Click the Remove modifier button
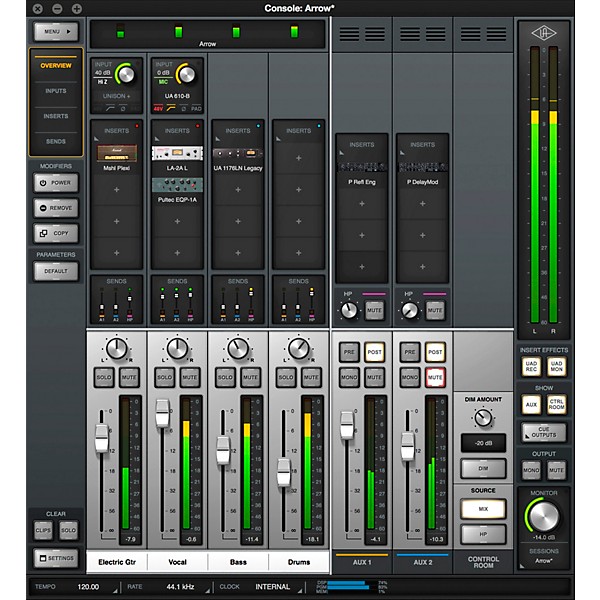This screenshot has height=600, width=600. 56,208
